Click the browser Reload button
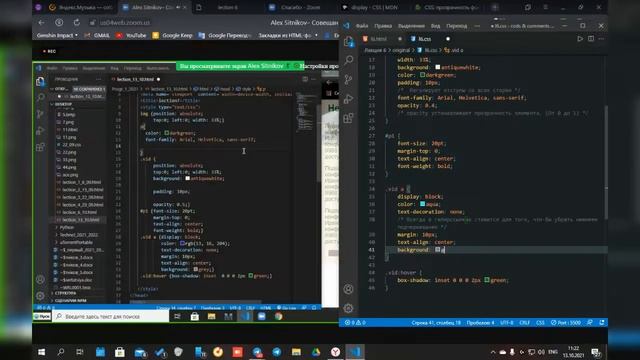This screenshot has height=360, width=640. (77, 22)
